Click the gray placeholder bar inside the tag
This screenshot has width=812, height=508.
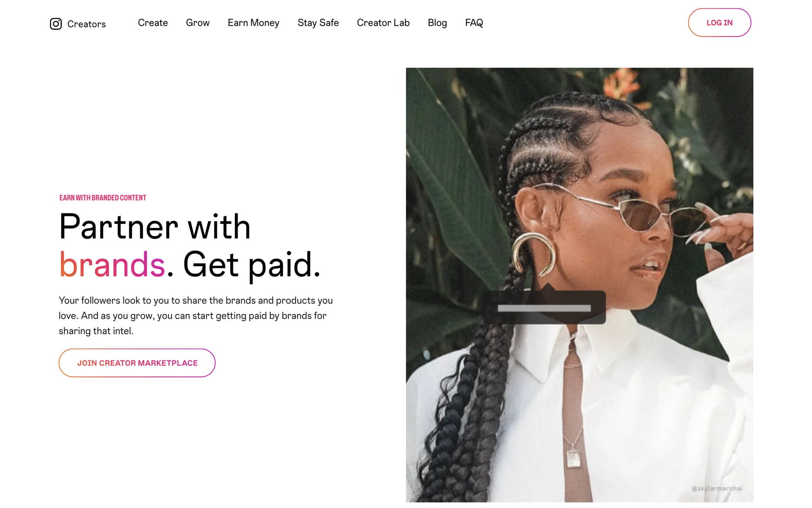tap(544, 308)
